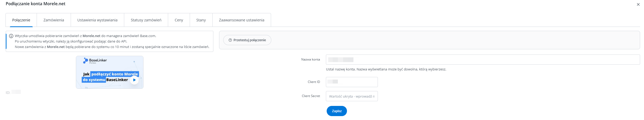Viewport: 644px width, 120px height.
Task: Save the settings with the Zapisz button
Action: coord(337,111)
